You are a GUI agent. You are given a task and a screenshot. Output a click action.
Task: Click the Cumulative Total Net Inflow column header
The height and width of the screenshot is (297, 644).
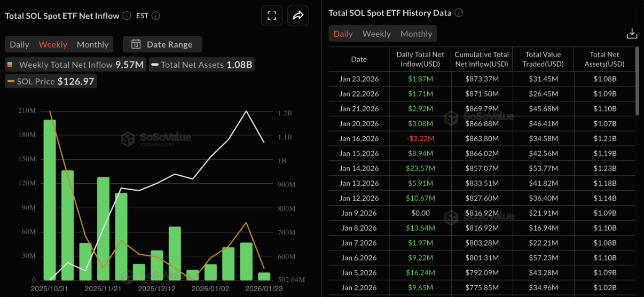(x=482, y=59)
